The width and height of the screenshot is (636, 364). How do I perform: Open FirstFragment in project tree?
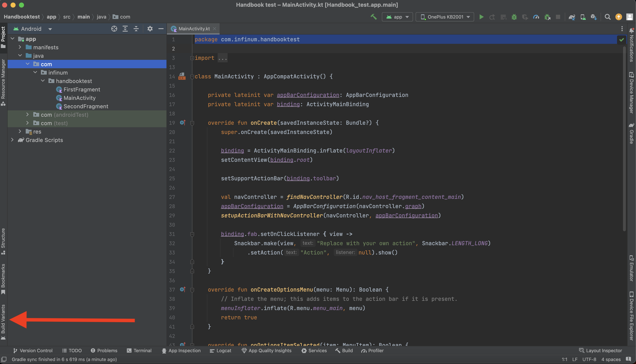pyautogui.click(x=82, y=89)
